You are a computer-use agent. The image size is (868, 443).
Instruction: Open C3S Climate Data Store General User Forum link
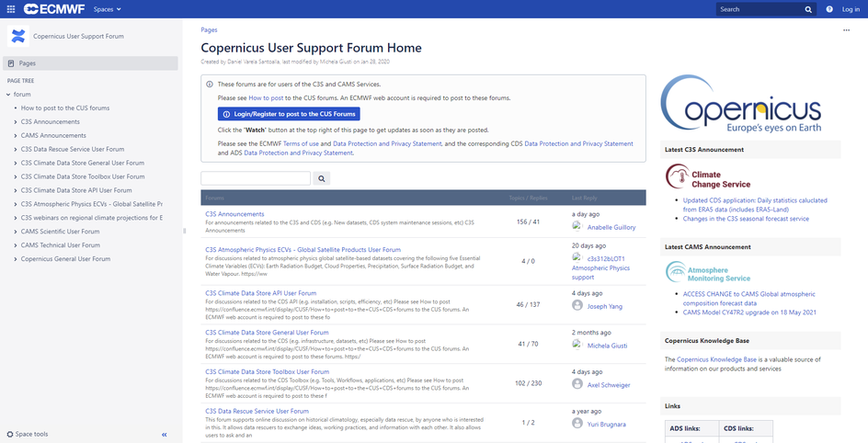tap(267, 333)
